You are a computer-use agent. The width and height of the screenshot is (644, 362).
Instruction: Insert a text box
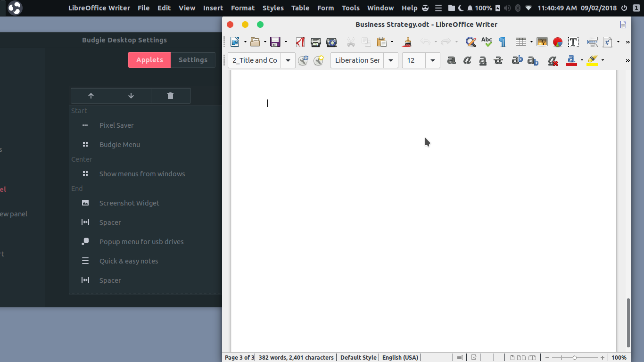pyautogui.click(x=573, y=42)
